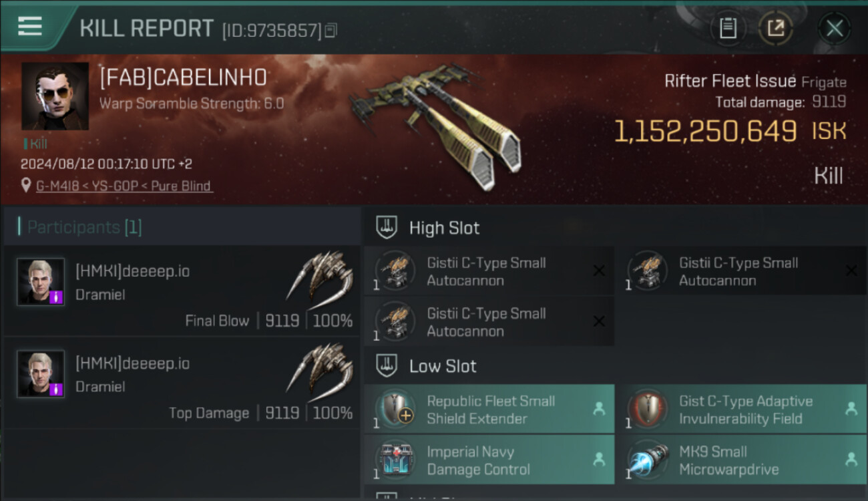This screenshot has width=868, height=501.
Task: Select the Top Damage deeeep.io participant row
Action: click(182, 383)
